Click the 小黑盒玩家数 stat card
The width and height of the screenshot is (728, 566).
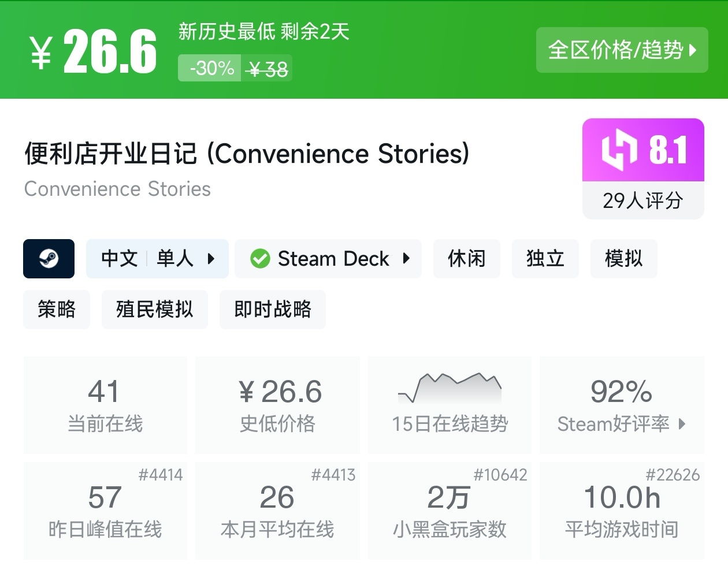[x=450, y=511]
